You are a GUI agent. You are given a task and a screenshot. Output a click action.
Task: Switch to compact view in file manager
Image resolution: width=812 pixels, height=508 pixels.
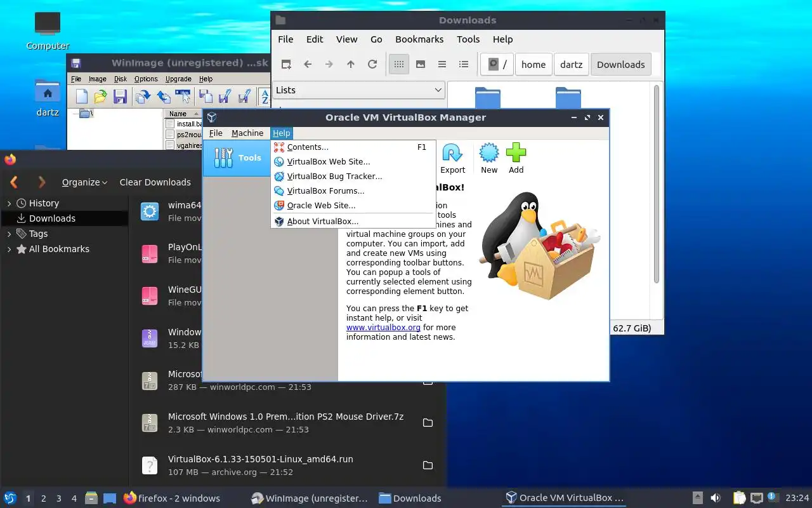tap(442, 64)
